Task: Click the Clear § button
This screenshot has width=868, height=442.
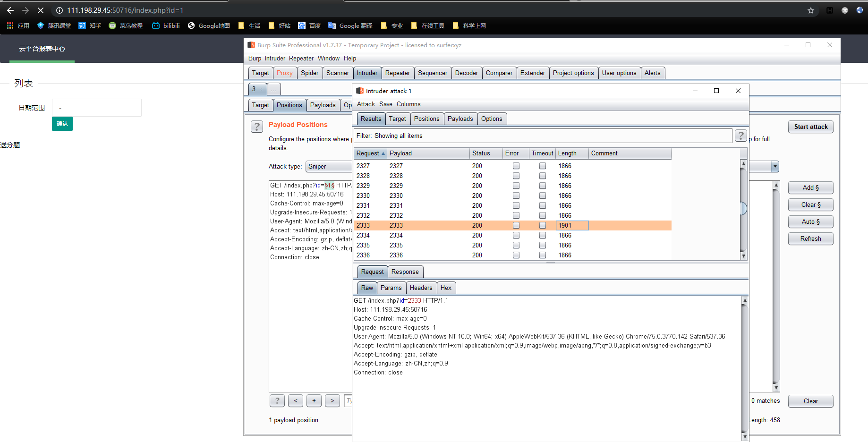Action: coord(811,204)
